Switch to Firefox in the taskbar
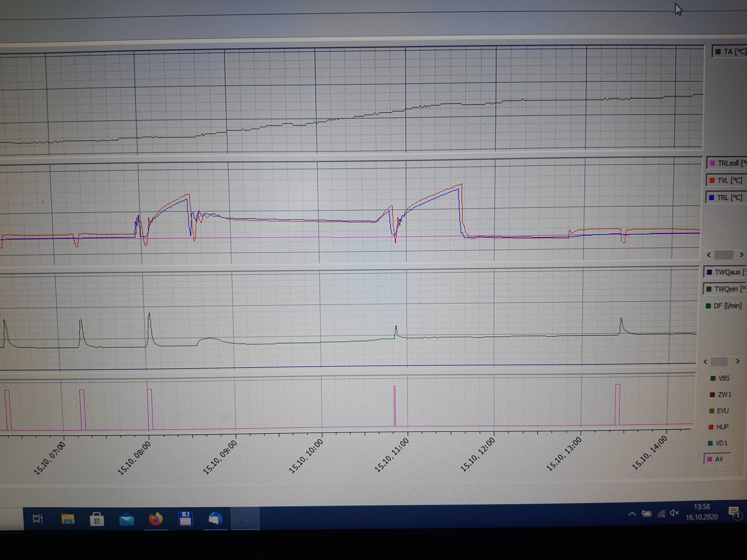The image size is (747, 560). tap(156, 519)
